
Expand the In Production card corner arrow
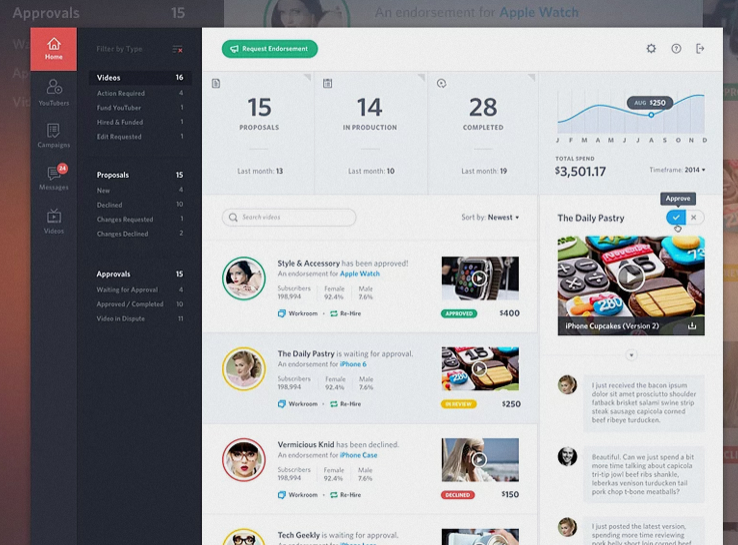(422, 77)
